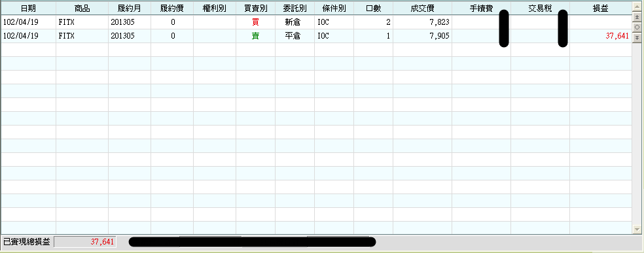
Task: Click the 平倉 cell
Action: pyautogui.click(x=295, y=36)
